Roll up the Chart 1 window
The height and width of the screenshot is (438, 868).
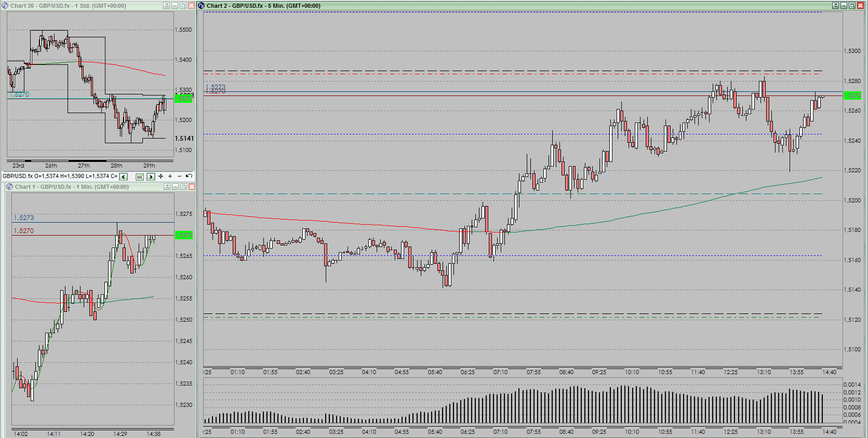click(167, 187)
